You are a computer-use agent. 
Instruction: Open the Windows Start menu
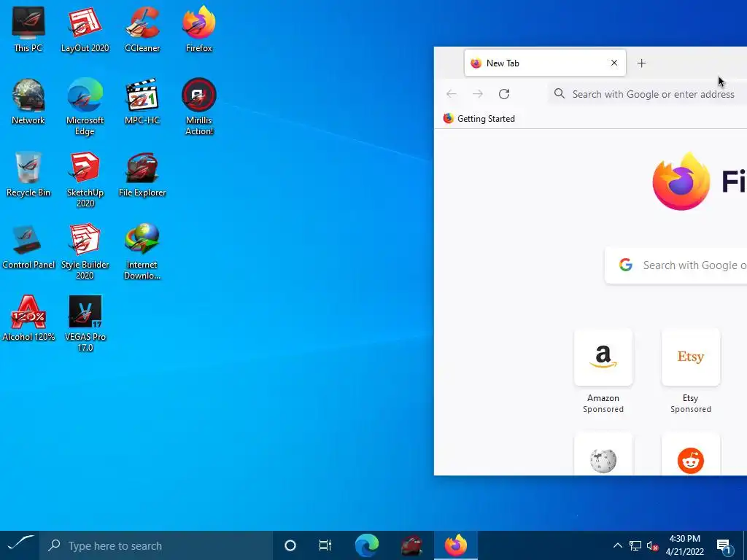click(20, 545)
